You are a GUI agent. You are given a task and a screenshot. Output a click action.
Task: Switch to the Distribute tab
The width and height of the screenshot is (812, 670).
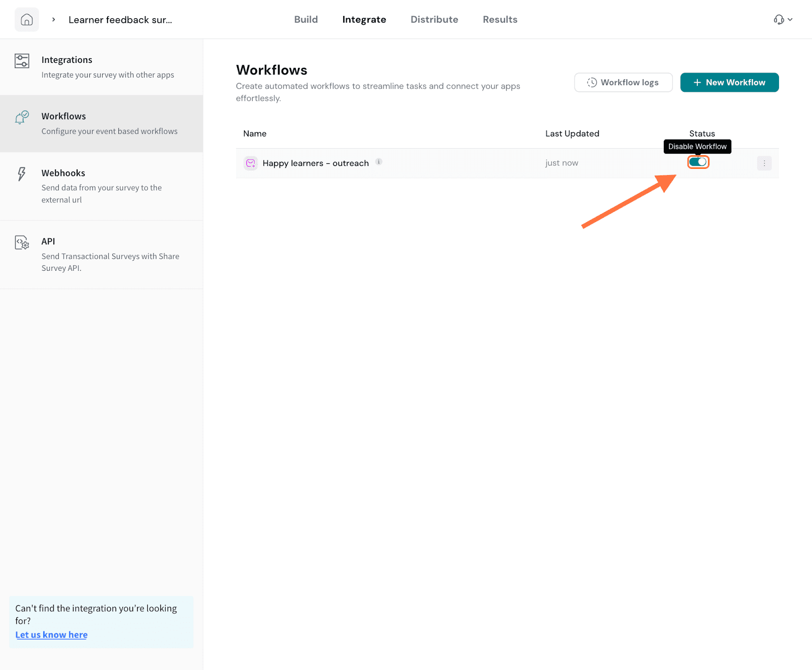click(x=434, y=20)
